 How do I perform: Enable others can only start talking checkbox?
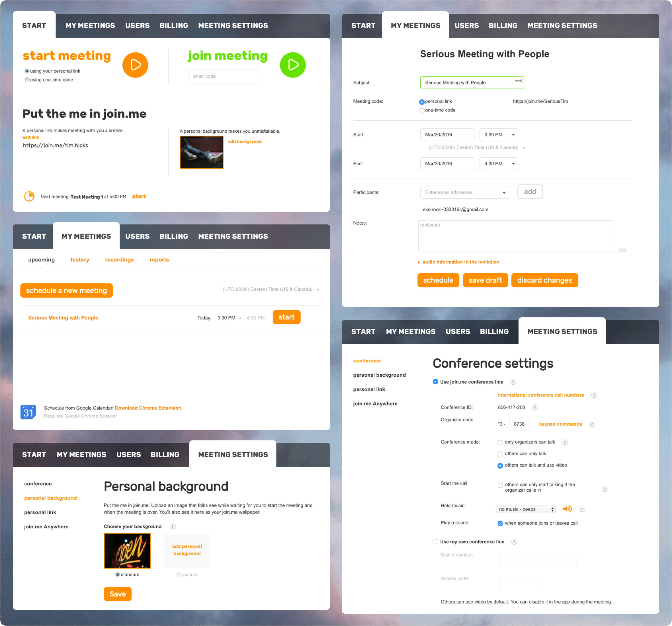[500, 485]
